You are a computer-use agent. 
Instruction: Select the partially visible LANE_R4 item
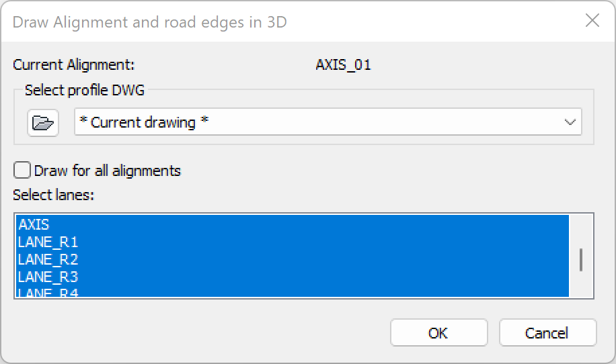pos(48,293)
